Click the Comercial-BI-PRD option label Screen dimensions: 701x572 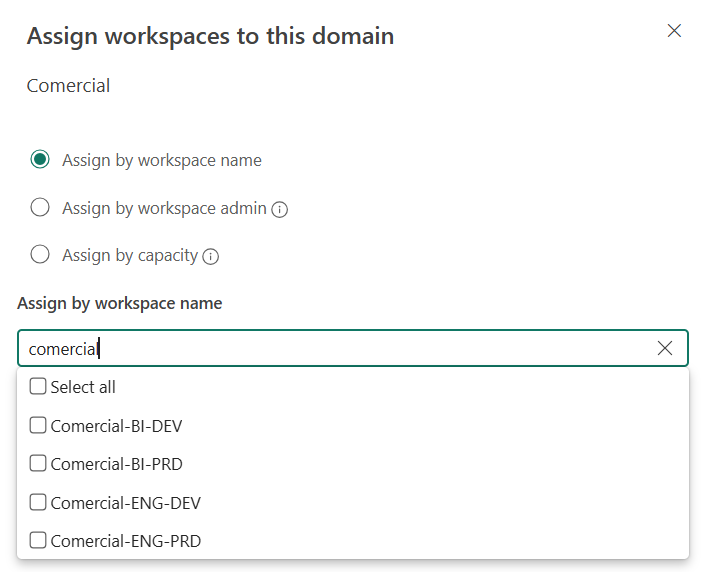click(x=116, y=464)
